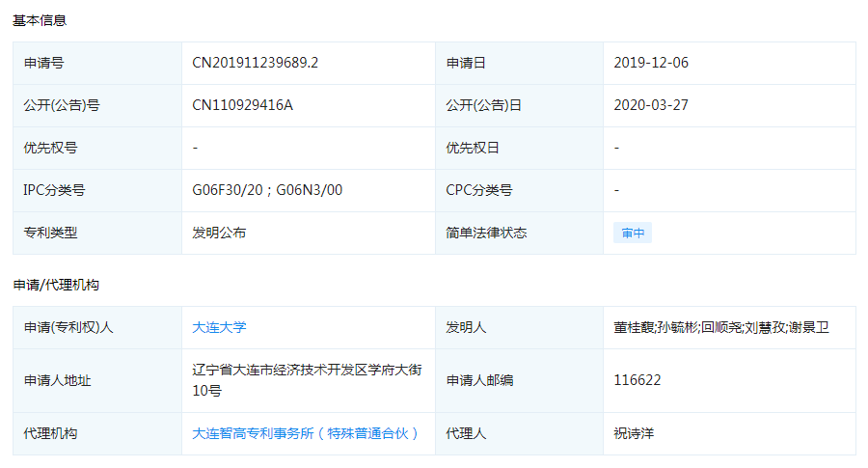The width and height of the screenshot is (868, 468).
Task: Click the 审中 legal status badge
Action: click(633, 233)
